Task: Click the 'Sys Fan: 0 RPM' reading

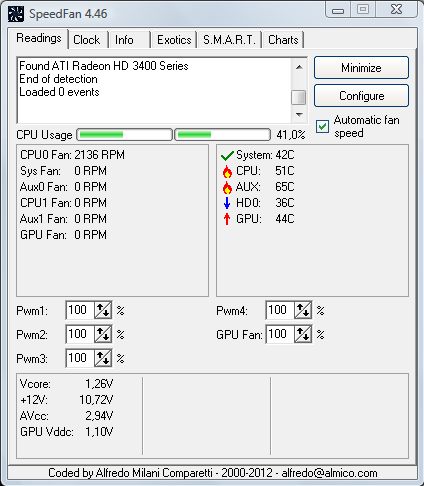Action: [63, 171]
